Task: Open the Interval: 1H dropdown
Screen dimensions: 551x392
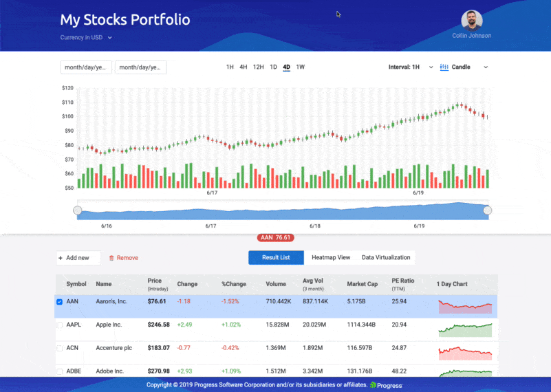Action: 411,67
